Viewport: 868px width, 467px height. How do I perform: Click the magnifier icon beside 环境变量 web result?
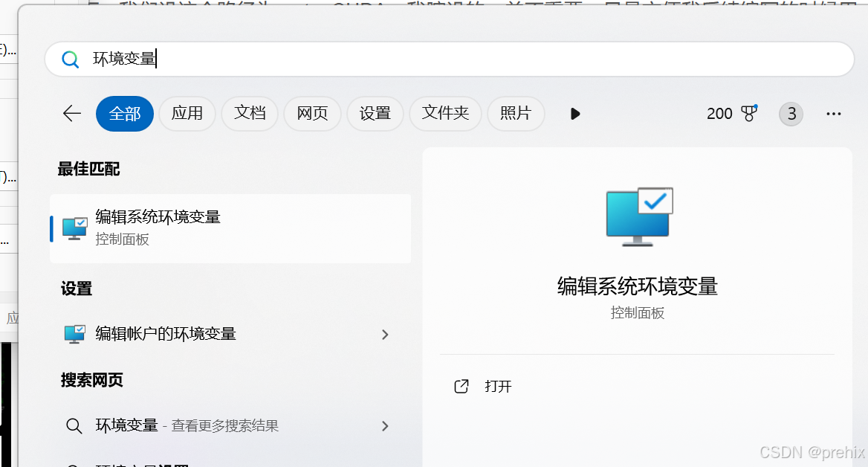[x=74, y=425]
